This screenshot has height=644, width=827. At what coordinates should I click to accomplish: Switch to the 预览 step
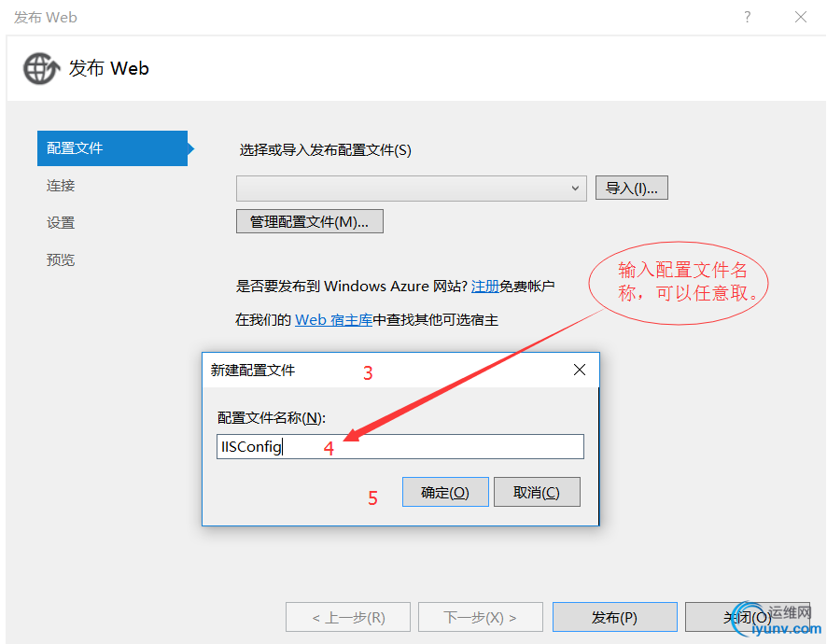point(61,259)
